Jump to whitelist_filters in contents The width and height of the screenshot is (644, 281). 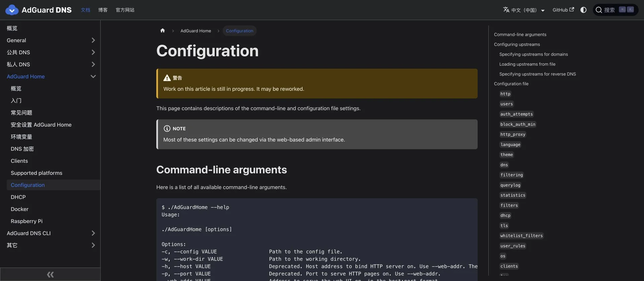pos(522,236)
